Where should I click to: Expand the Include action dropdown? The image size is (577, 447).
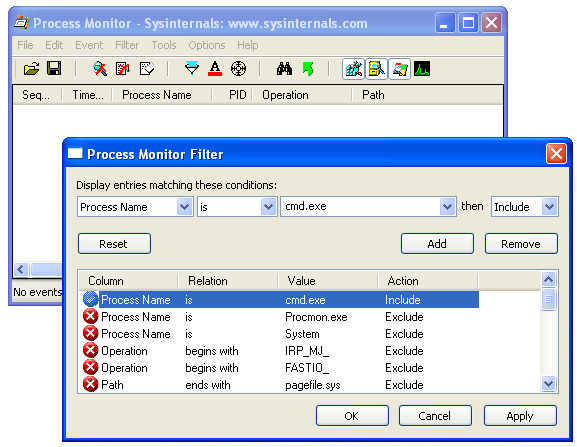point(549,207)
